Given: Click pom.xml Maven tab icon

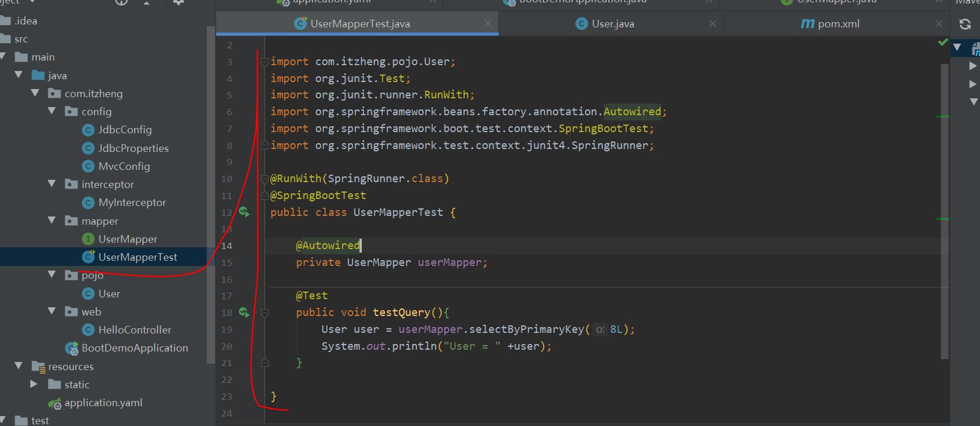Looking at the screenshot, I should click(x=808, y=23).
